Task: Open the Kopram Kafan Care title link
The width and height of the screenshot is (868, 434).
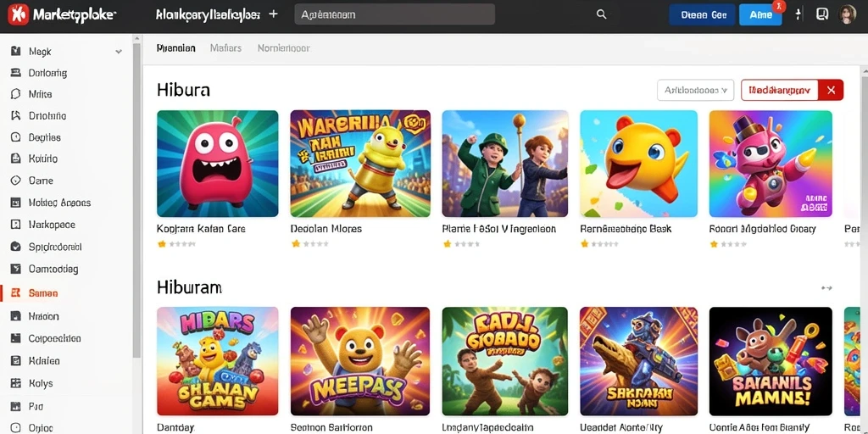Action: point(201,229)
